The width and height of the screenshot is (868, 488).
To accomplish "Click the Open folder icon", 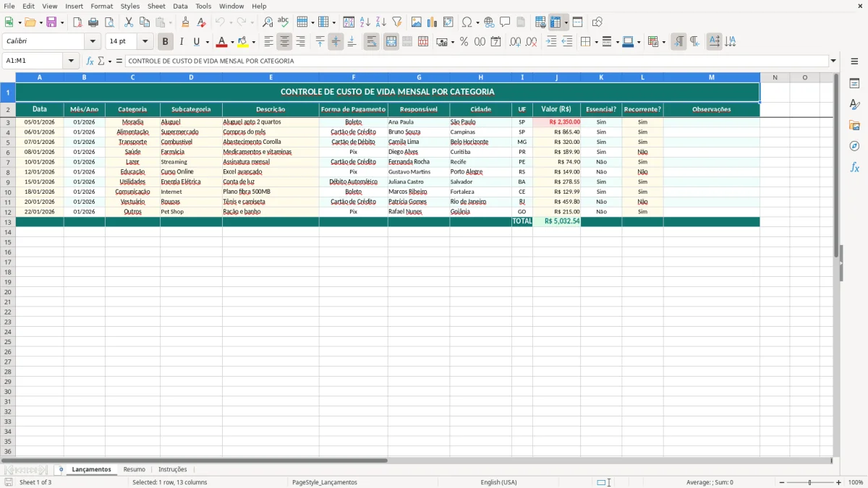I will pyautogui.click(x=30, y=22).
